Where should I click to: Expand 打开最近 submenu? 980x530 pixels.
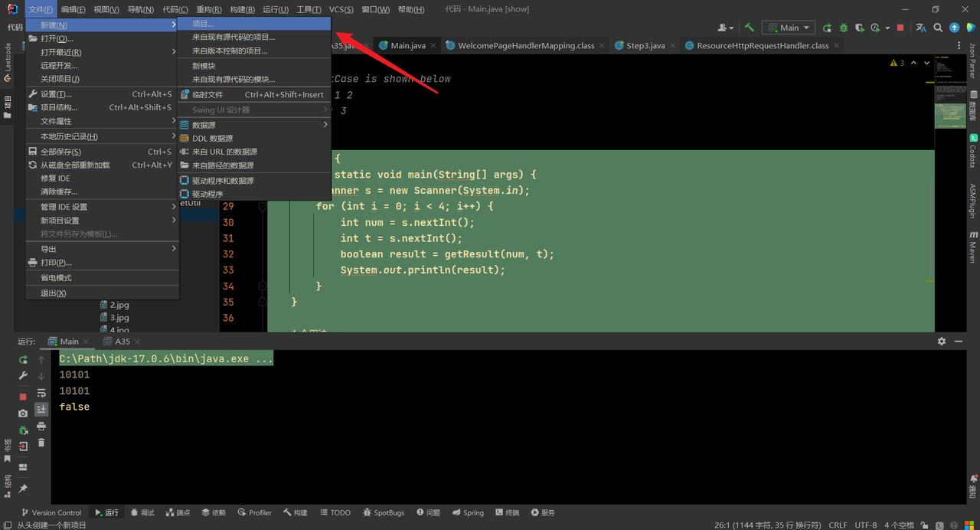pos(103,52)
